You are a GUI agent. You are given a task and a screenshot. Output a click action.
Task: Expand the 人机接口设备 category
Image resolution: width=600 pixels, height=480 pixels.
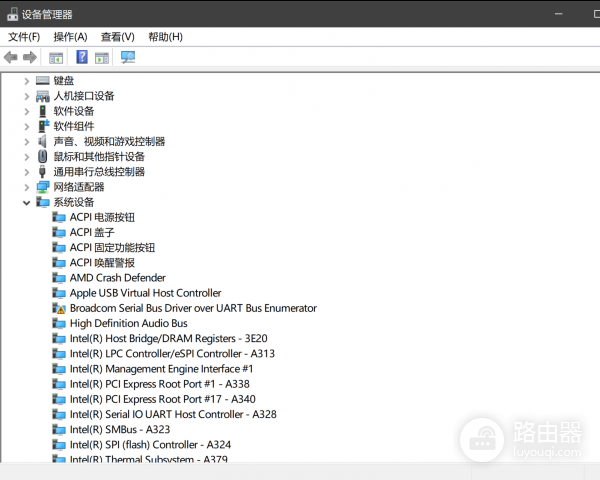tap(26, 96)
